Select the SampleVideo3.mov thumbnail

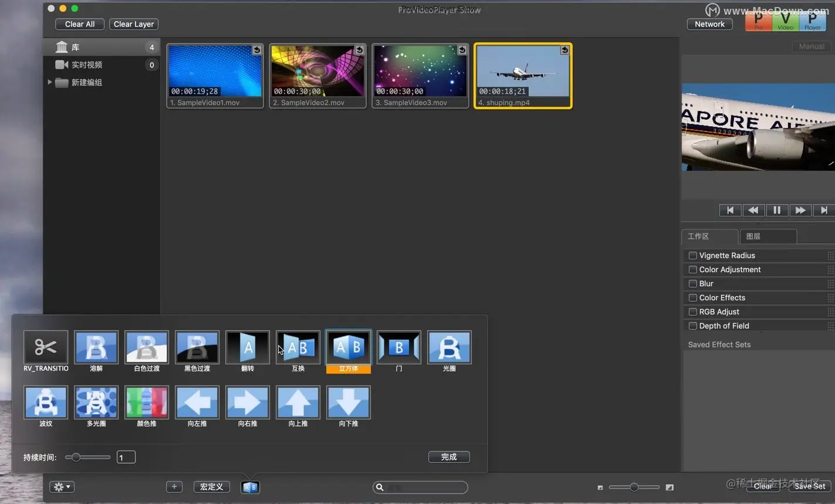click(421, 76)
